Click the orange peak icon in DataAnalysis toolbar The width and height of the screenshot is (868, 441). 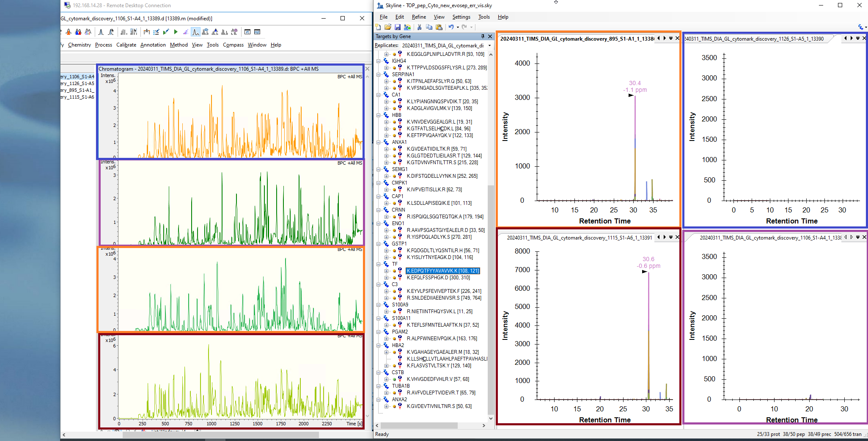69,32
